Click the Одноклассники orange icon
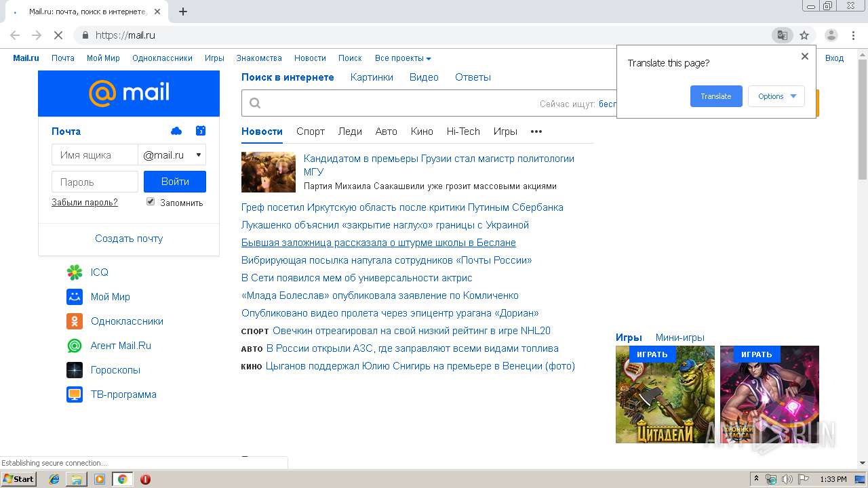This screenshot has height=488, width=868. (x=75, y=321)
